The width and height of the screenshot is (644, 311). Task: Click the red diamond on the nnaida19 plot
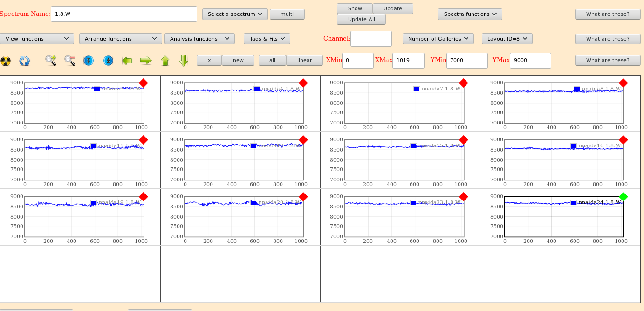144,197
